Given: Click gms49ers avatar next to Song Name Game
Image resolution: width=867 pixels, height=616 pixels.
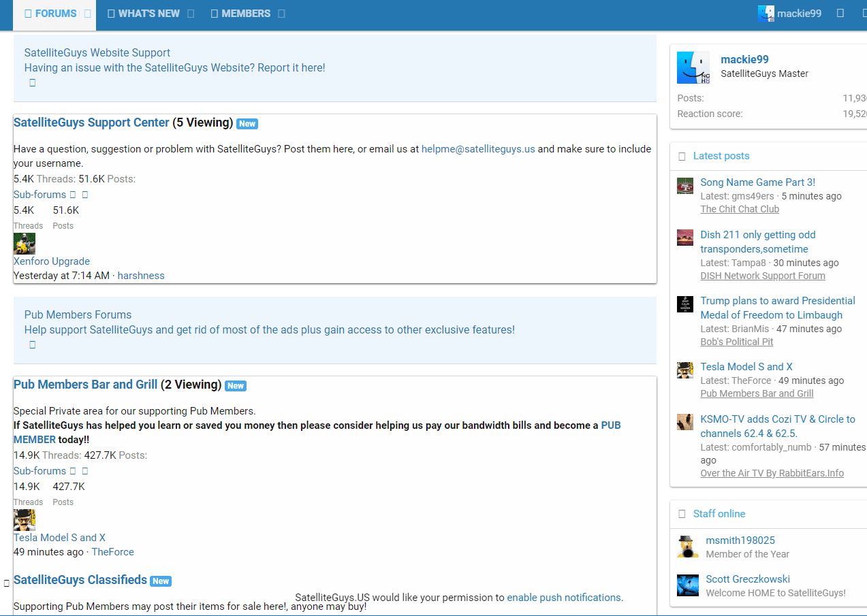Looking at the screenshot, I should (x=684, y=186).
